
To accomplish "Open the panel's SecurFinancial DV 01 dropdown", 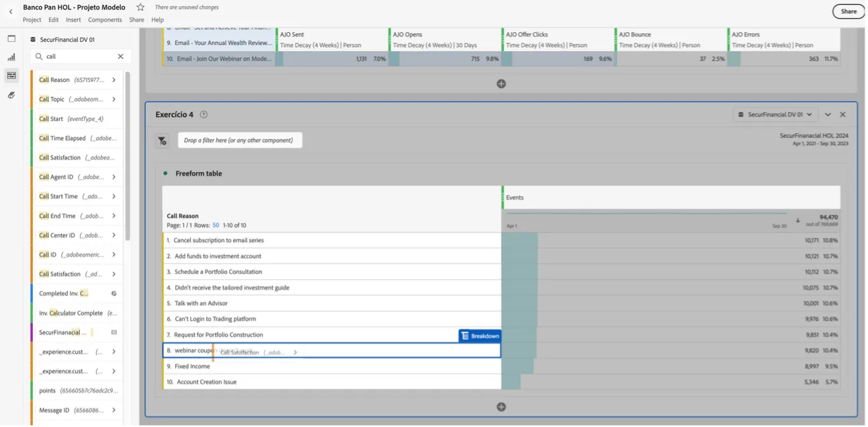I will (x=776, y=115).
